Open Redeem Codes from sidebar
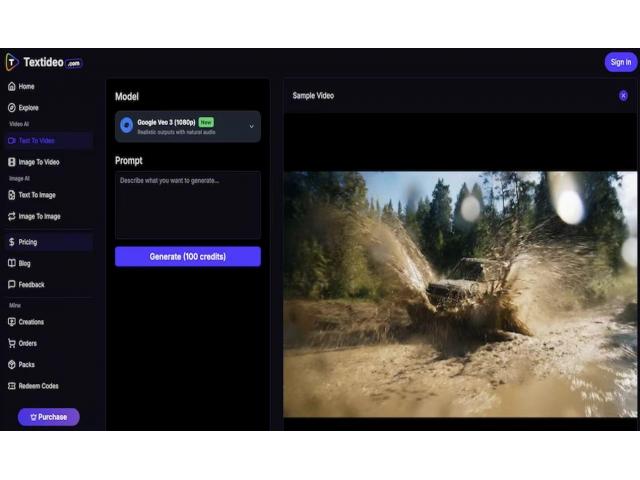This screenshot has height=480, width=640. click(x=38, y=386)
